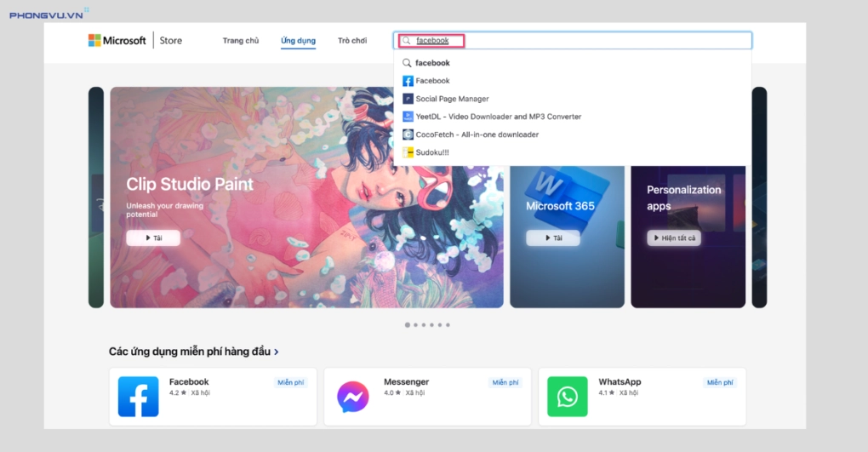Click Unleash your drawing potential text

click(x=164, y=210)
